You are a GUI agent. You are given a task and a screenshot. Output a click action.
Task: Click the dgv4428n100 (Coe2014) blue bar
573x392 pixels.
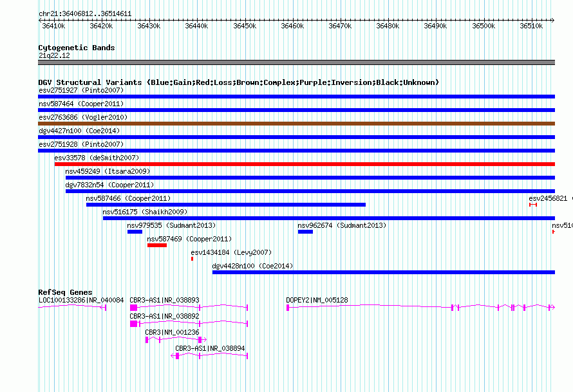(384, 272)
